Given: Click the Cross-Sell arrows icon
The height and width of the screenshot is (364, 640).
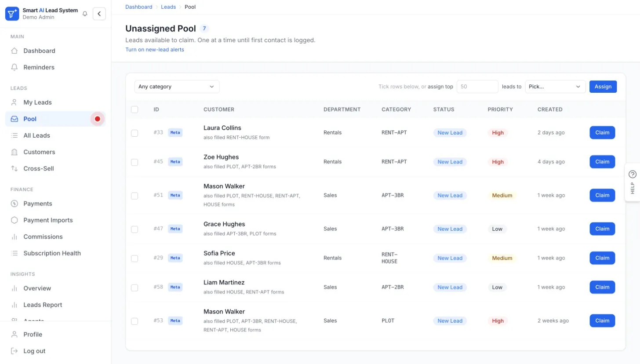Looking at the screenshot, I should pyautogui.click(x=15, y=168).
